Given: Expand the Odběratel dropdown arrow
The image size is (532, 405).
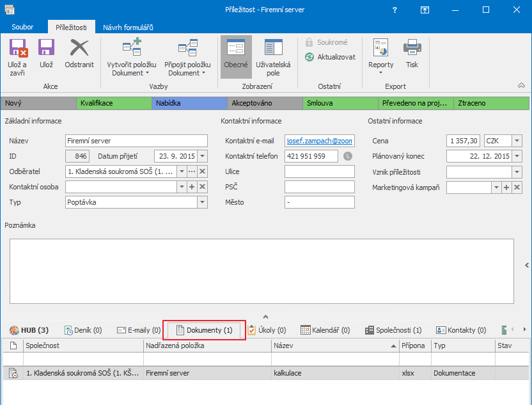Looking at the screenshot, I should coord(182,171).
